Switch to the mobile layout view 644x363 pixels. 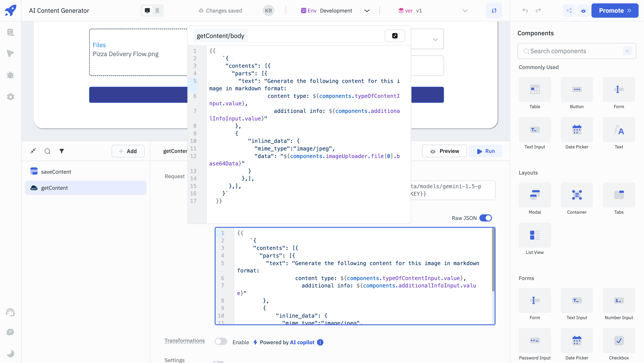point(157,11)
